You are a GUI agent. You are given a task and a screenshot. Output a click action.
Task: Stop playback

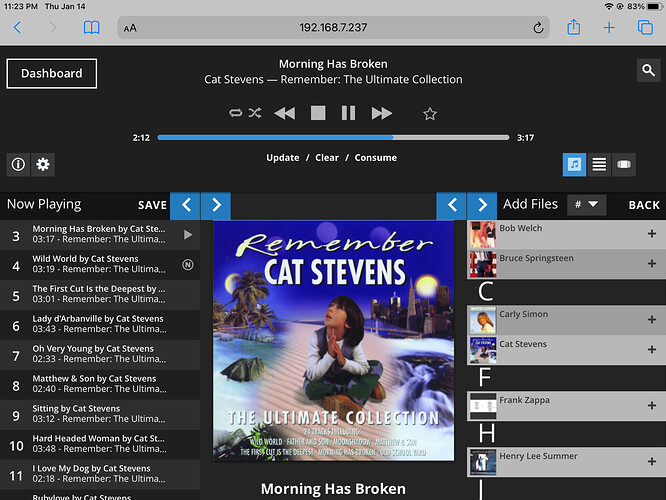tap(318, 113)
